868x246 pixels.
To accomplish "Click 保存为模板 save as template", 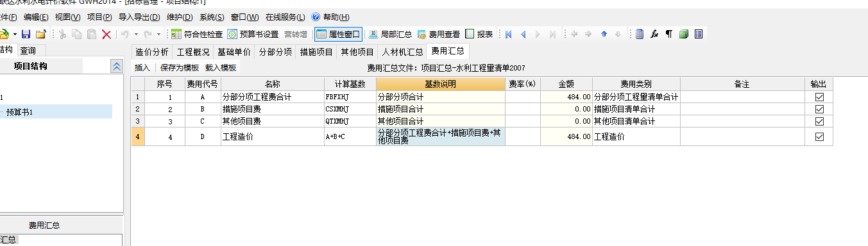I will (180, 67).
